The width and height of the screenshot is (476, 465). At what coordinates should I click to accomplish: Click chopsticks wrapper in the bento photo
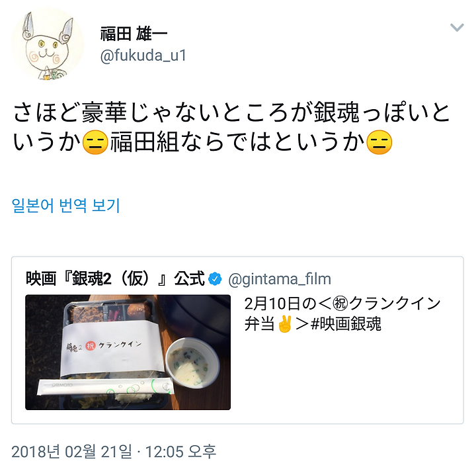(x=105, y=387)
